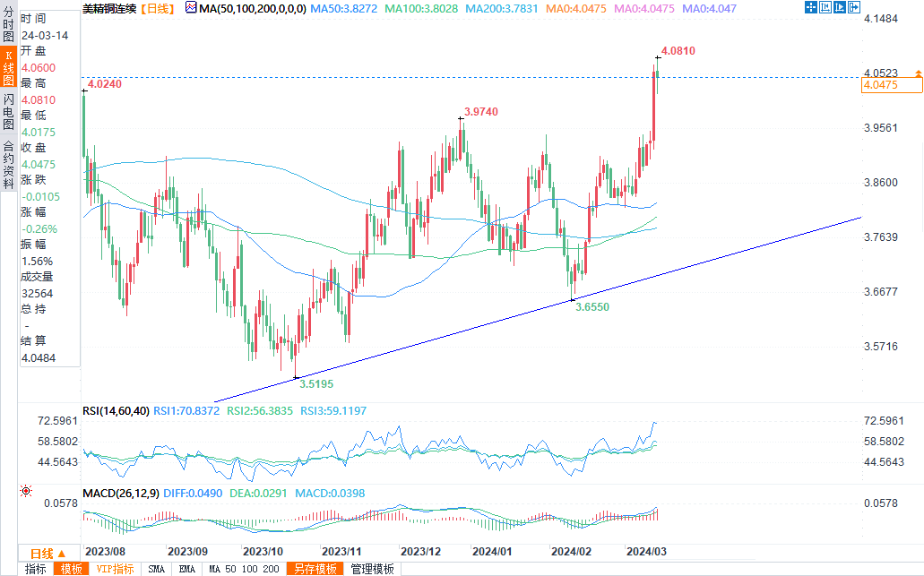Click the MACD(26,12,9) indicator label
924x576 pixels.
pyautogui.click(x=121, y=494)
